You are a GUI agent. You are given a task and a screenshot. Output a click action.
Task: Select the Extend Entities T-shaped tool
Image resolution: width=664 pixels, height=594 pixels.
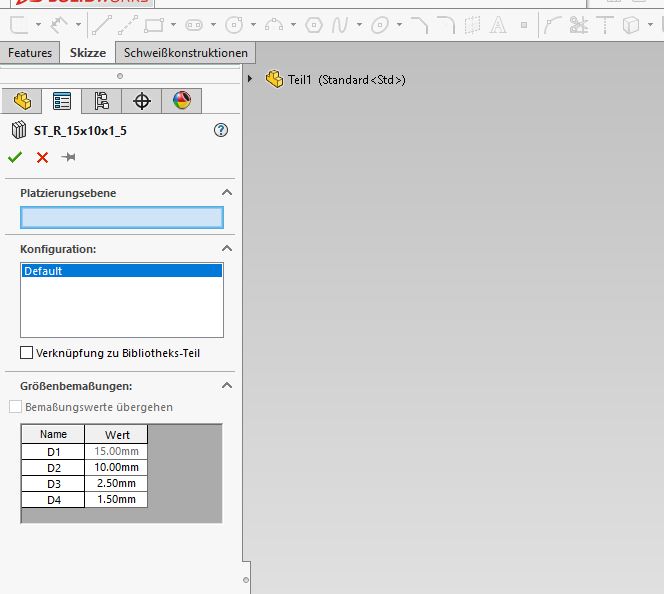click(605, 25)
